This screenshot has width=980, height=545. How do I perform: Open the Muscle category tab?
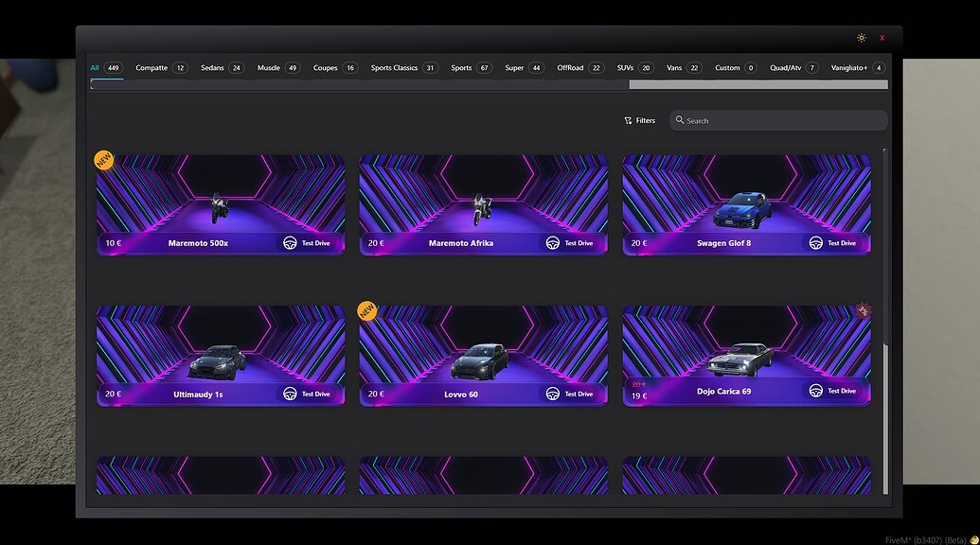click(x=278, y=67)
